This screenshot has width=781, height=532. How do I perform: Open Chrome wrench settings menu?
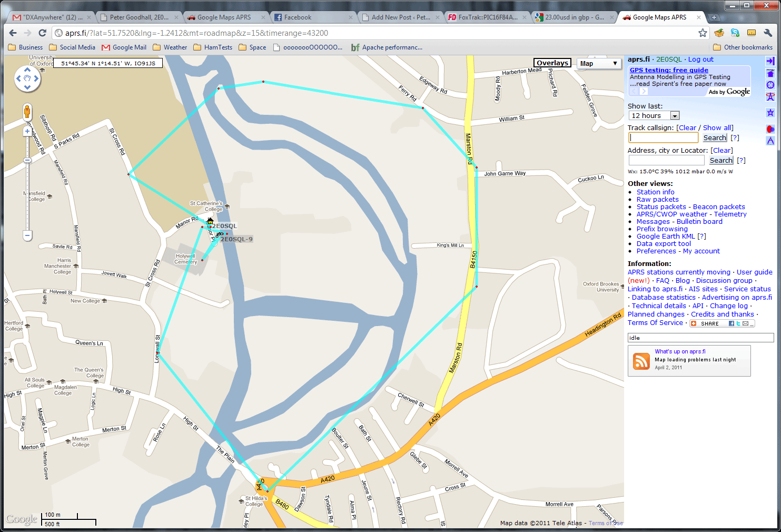[x=767, y=33]
